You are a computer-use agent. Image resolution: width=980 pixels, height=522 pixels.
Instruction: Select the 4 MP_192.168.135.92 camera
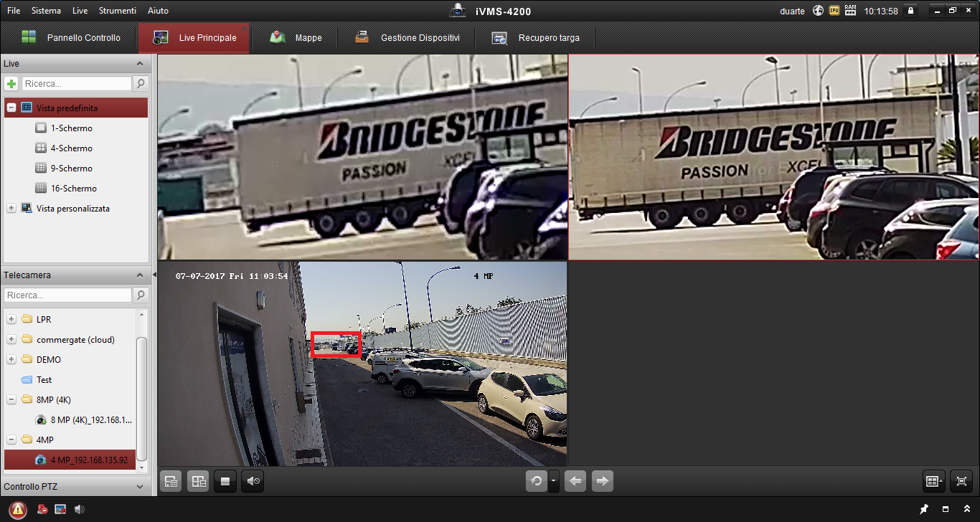(x=70, y=460)
